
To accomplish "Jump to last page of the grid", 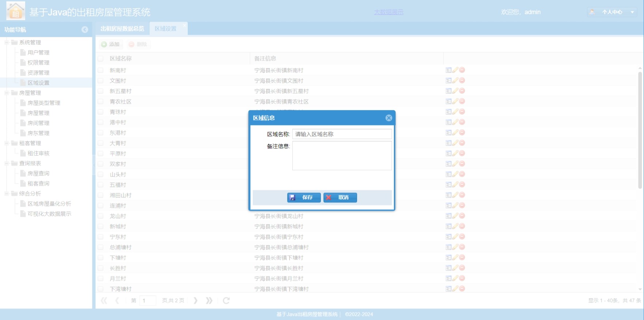I will click(209, 301).
